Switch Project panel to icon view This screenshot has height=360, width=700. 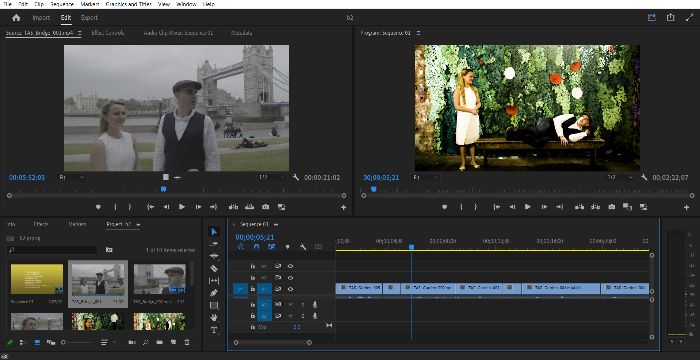click(38, 342)
